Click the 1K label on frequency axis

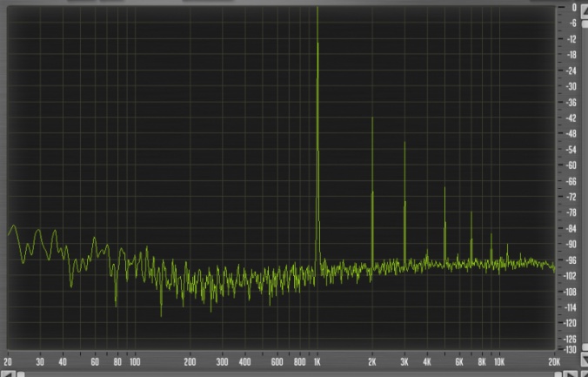[317, 361]
